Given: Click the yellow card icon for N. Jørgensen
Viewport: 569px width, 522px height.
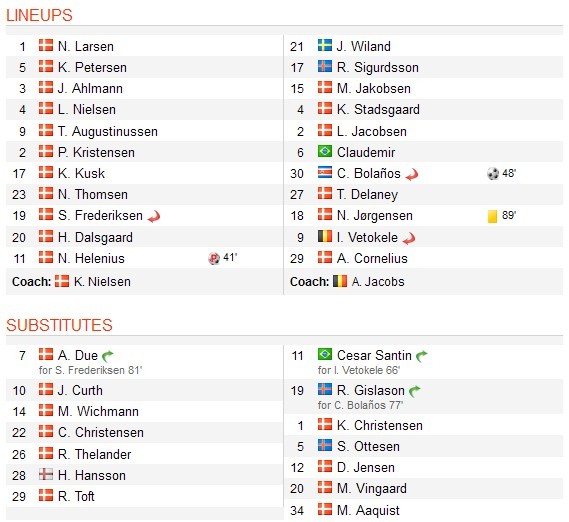Looking at the screenshot, I should pos(492,216).
